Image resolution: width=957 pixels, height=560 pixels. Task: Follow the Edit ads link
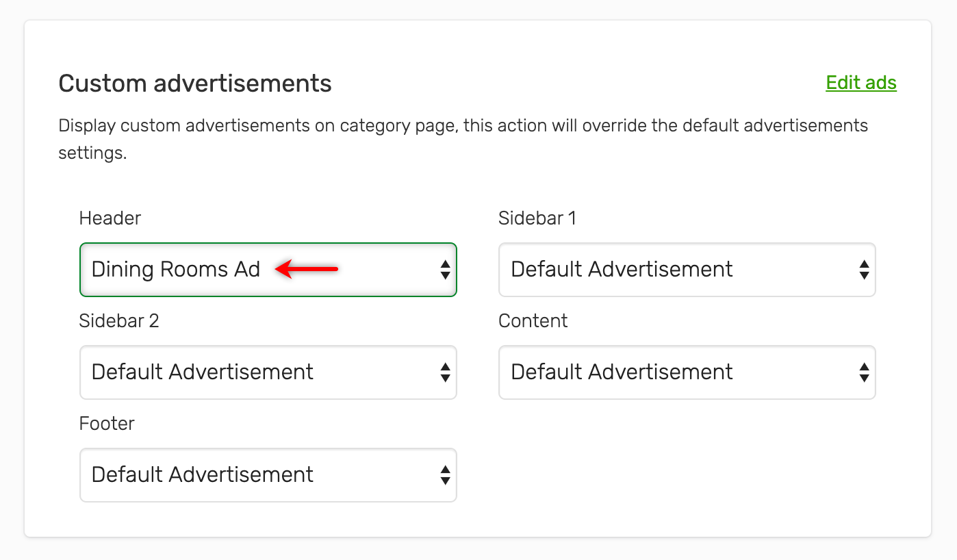(x=861, y=83)
